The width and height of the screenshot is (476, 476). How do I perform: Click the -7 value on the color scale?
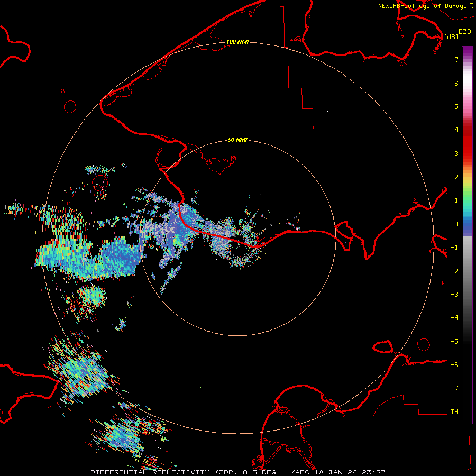pos(454,388)
